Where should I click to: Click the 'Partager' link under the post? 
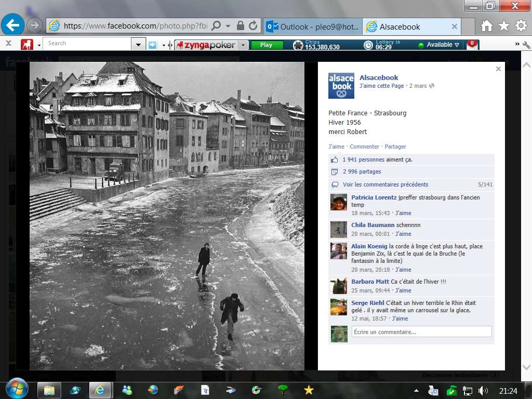click(395, 147)
